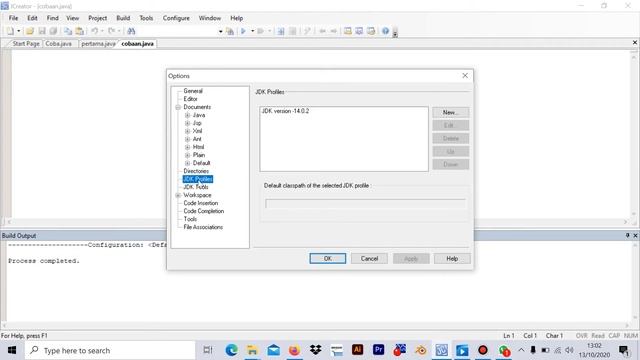
Task: Click the blue Run play icon
Action: [244, 31]
